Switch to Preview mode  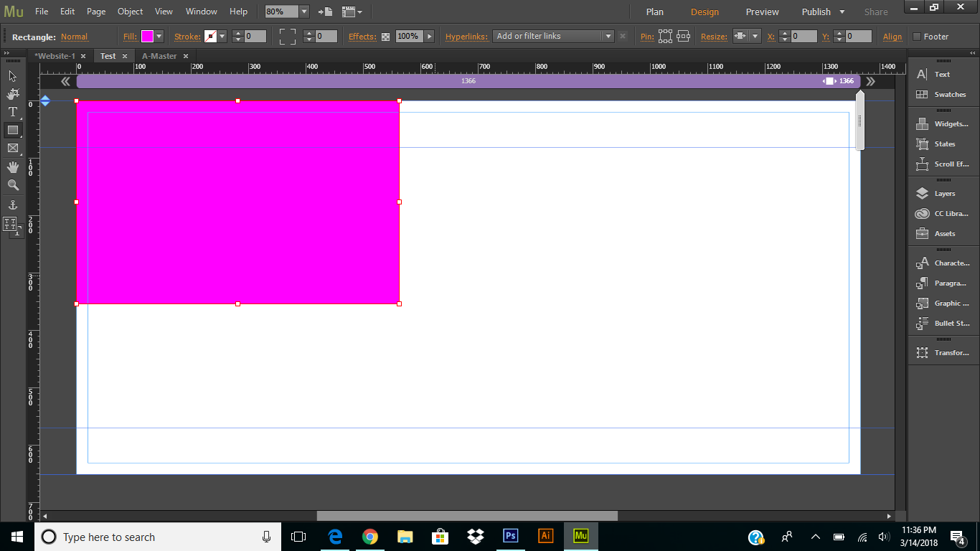pos(762,11)
